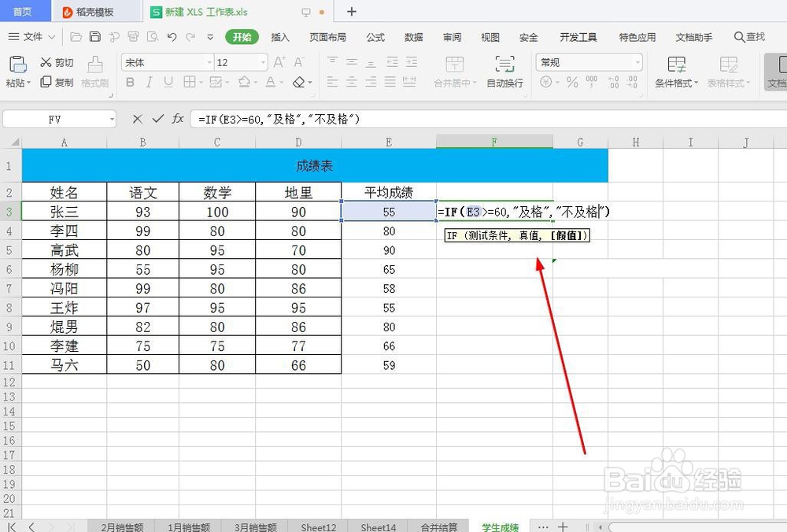The width and height of the screenshot is (787, 532).
Task: Cancel formula entry with the X button
Action: 135,118
